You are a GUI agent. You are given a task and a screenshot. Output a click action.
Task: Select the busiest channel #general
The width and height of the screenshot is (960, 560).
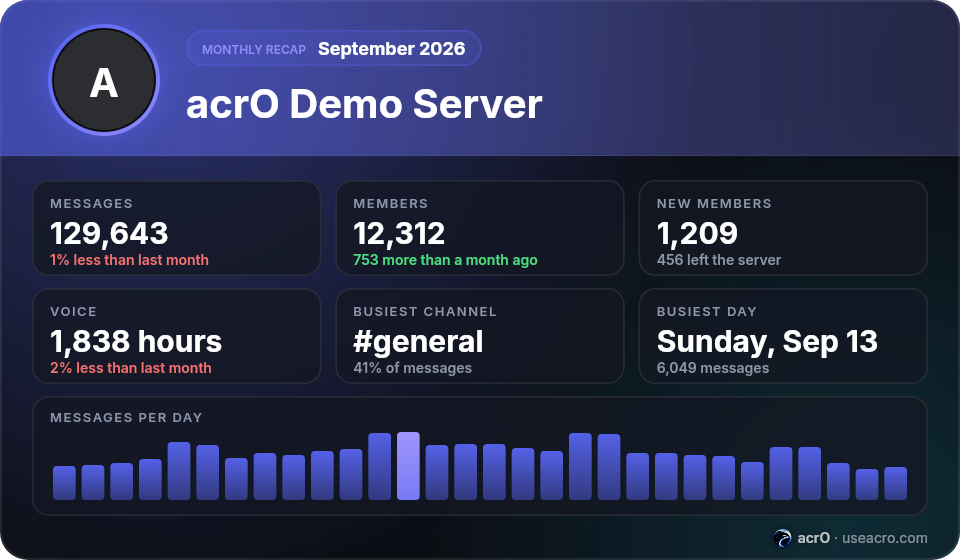(x=418, y=342)
